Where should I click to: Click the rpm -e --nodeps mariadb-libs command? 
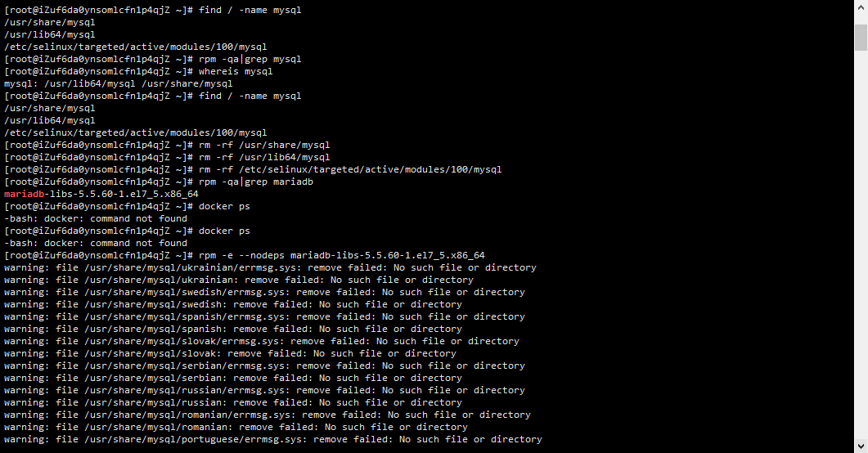coord(341,256)
